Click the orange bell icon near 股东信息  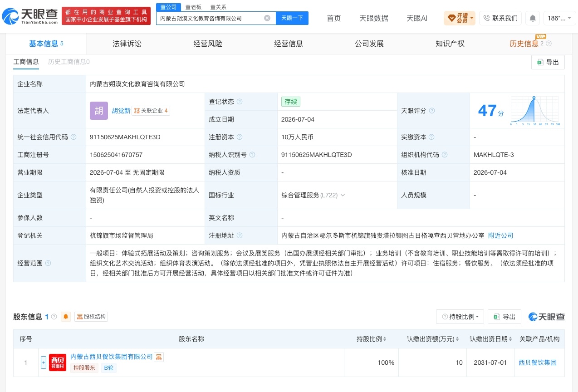point(66,317)
